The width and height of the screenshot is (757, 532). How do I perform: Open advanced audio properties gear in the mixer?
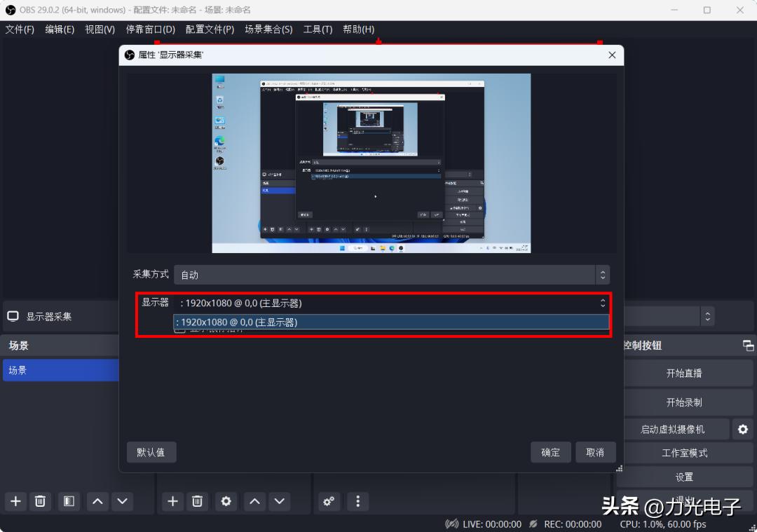[x=329, y=501]
